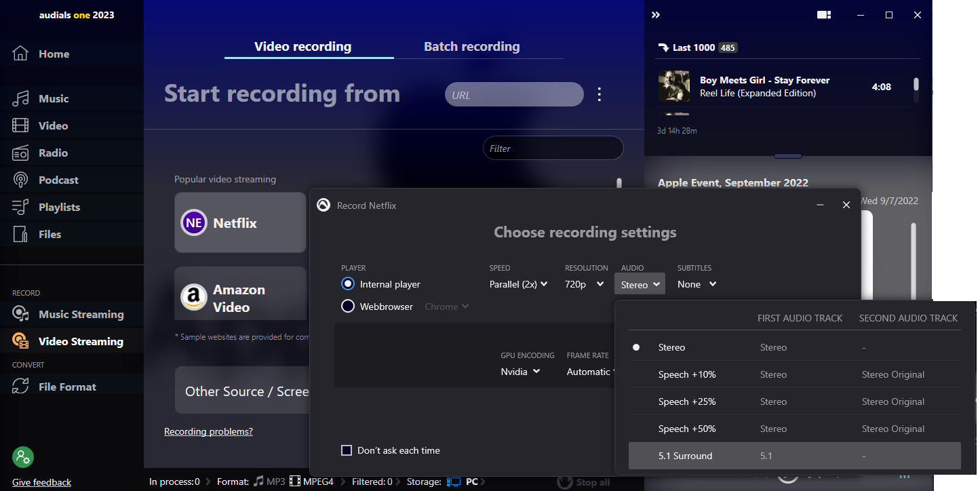Click Stop all hand icon
Viewport: 980px width, 491px height.
565,482
